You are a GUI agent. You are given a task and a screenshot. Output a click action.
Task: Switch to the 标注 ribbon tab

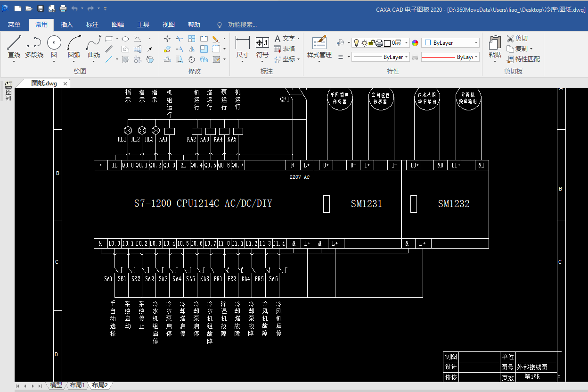click(92, 25)
